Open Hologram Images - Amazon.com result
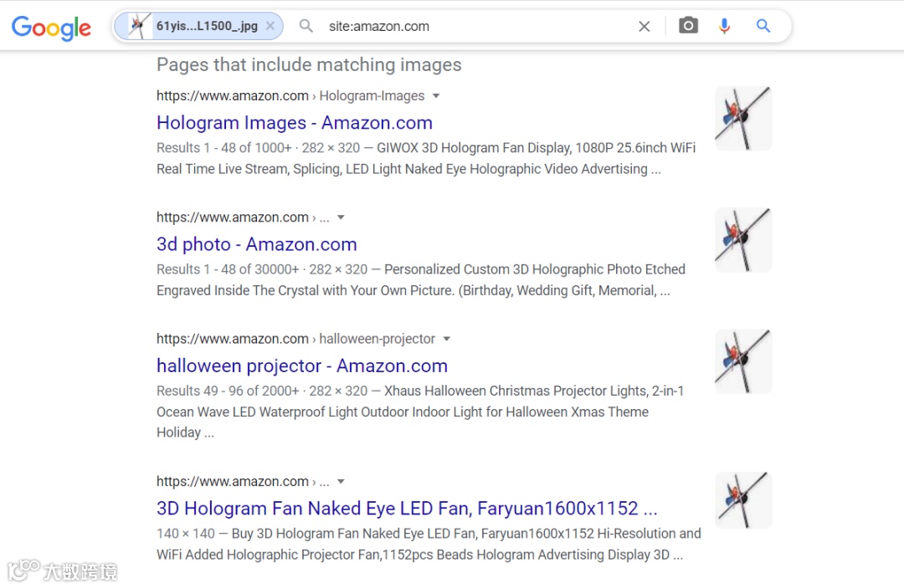Viewport: 904px width, 588px height. [295, 123]
